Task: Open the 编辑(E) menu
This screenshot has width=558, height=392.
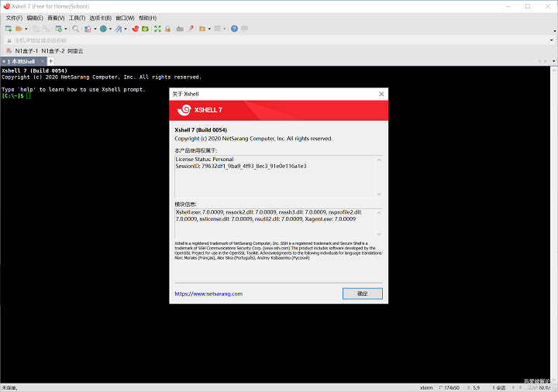Action: pyautogui.click(x=35, y=18)
